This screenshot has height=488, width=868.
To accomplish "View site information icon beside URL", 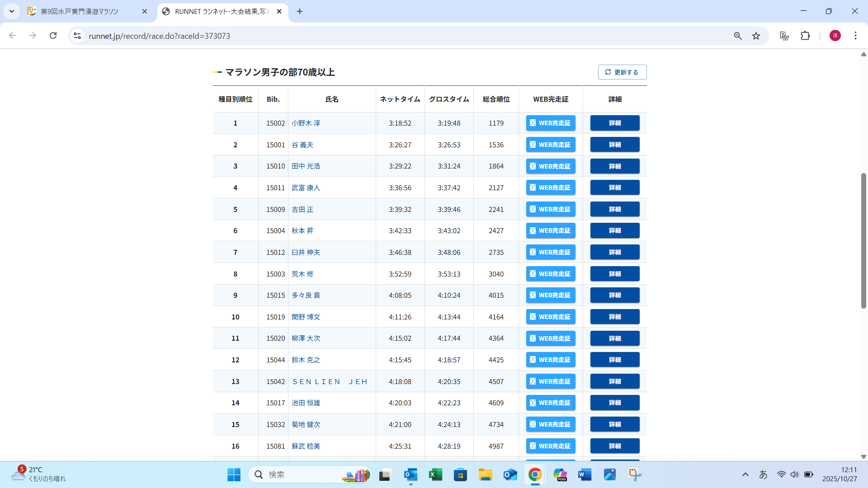I will click(x=77, y=36).
